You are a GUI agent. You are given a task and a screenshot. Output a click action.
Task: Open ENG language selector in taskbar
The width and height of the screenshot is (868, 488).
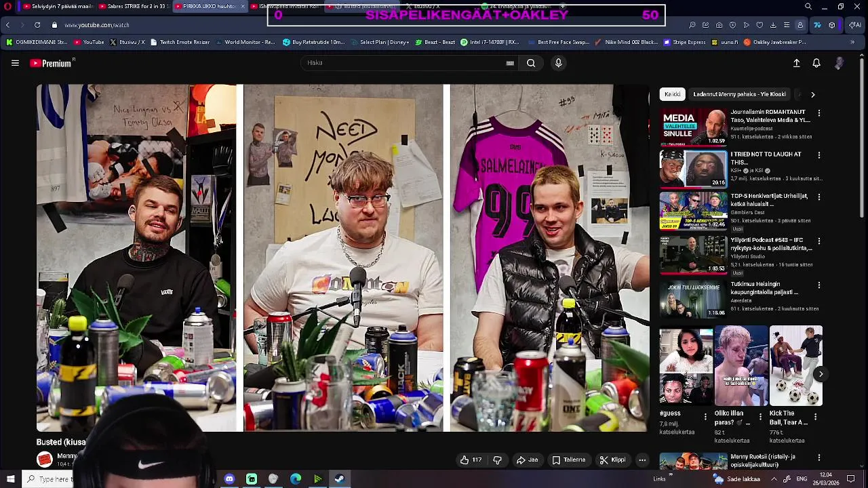[802, 479]
